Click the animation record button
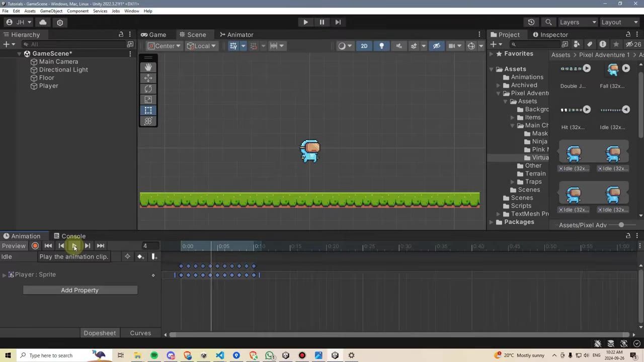This screenshot has width=644, height=362. pyautogui.click(x=35, y=246)
